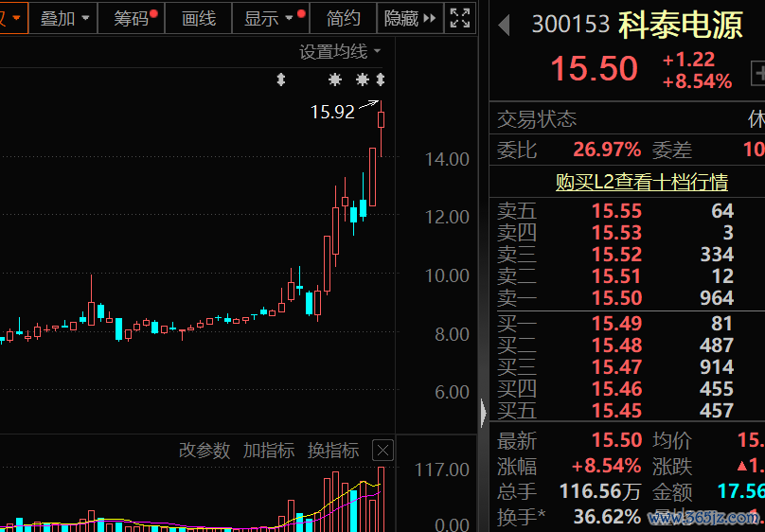Switch to 简约 simple view
765x532 pixels.
click(x=344, y=19)
